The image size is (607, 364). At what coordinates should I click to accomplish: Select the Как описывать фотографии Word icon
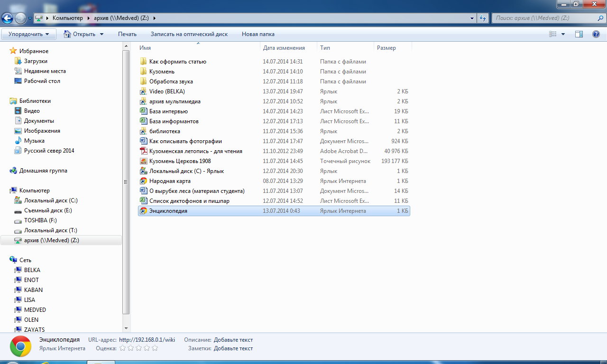click(x=143, y=141)
